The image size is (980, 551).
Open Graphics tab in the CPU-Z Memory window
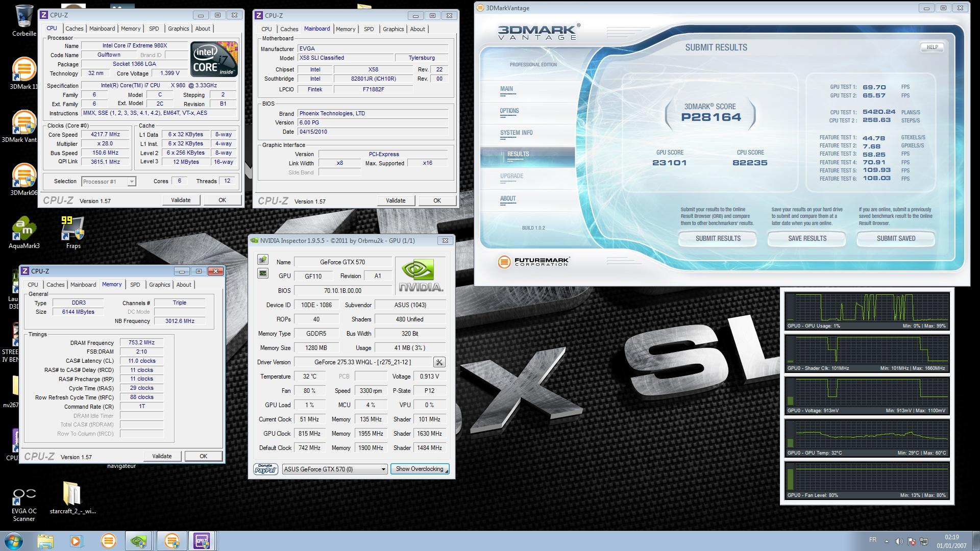(x=160, y=285)
